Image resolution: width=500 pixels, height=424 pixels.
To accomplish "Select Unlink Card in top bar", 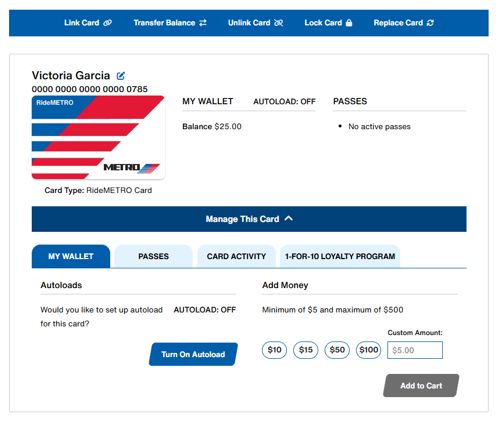I will click(255, 23).
